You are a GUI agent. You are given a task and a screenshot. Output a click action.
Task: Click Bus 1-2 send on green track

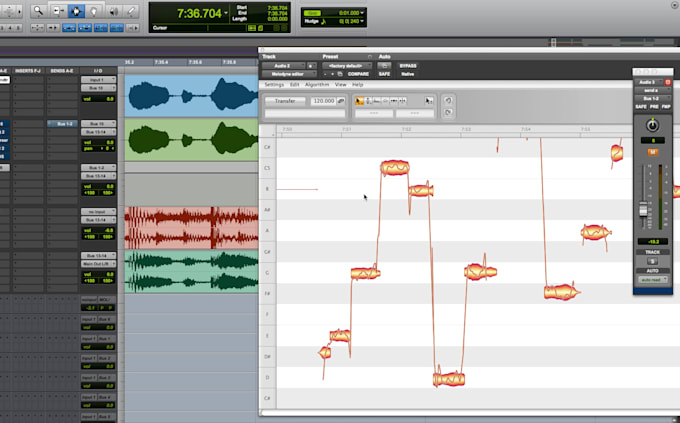[62, 124]
